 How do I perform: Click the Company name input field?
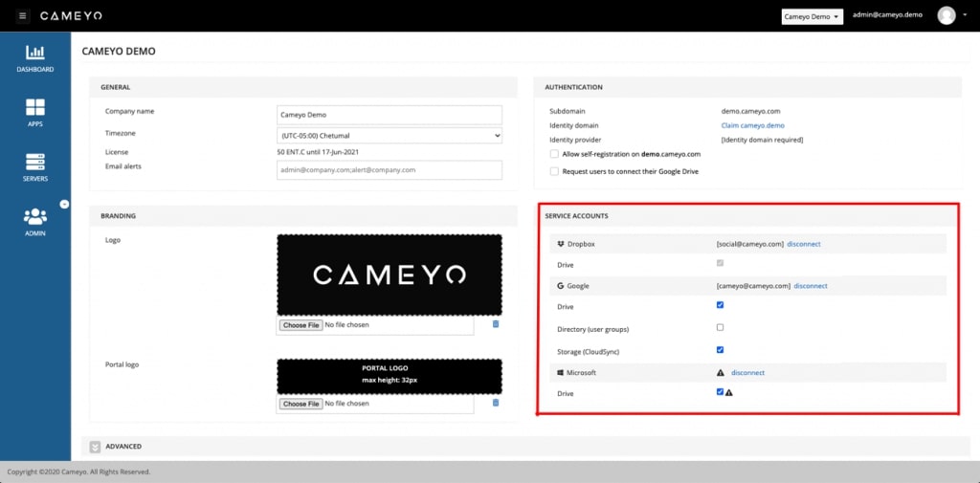coord(390,115)
